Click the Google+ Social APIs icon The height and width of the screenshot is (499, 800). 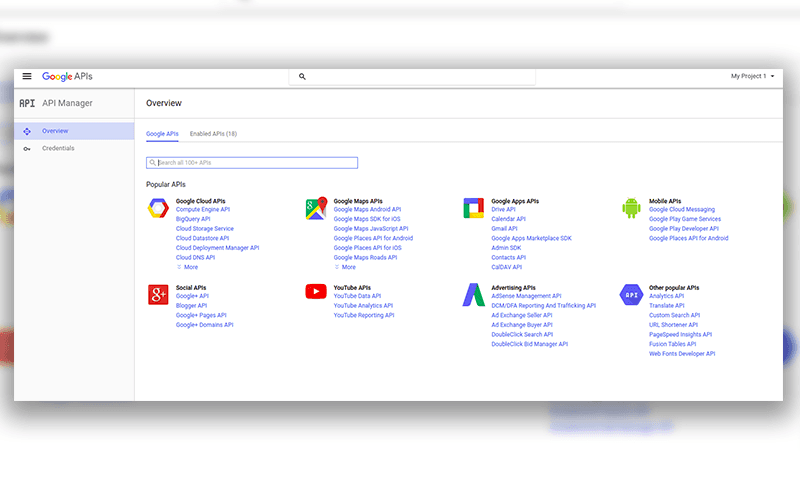[x=158, y=294]
